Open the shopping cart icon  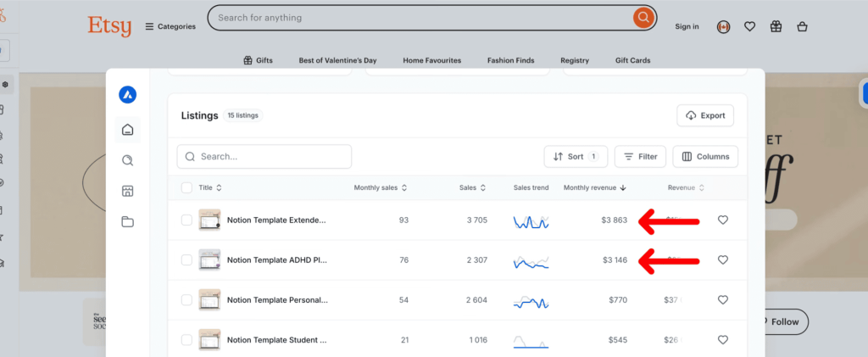click(802, 26)
